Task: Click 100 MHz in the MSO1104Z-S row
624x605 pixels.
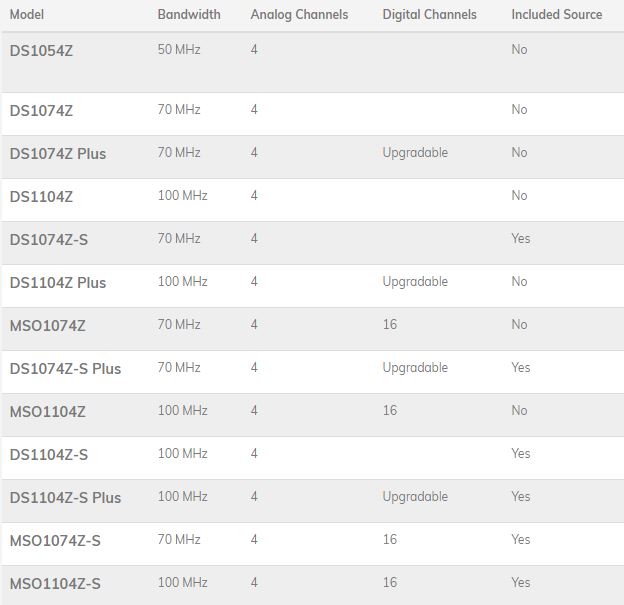Action: pos(183,582)
